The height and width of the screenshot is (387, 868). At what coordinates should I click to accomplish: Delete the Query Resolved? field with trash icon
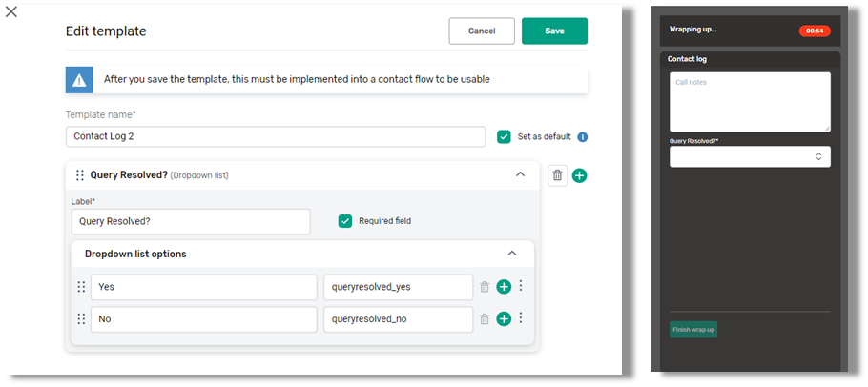pyautogui.click(x=557, y=175)
